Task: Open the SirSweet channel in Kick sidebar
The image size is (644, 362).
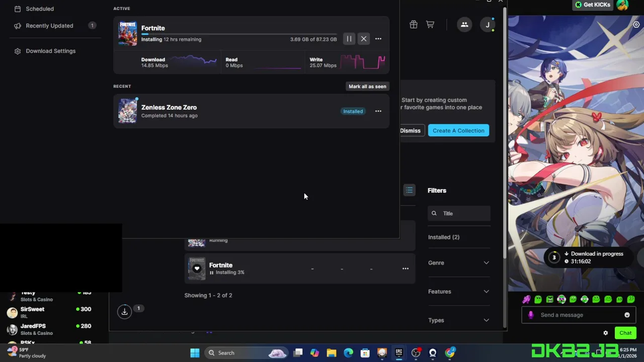Action: [x=48, y=312]
